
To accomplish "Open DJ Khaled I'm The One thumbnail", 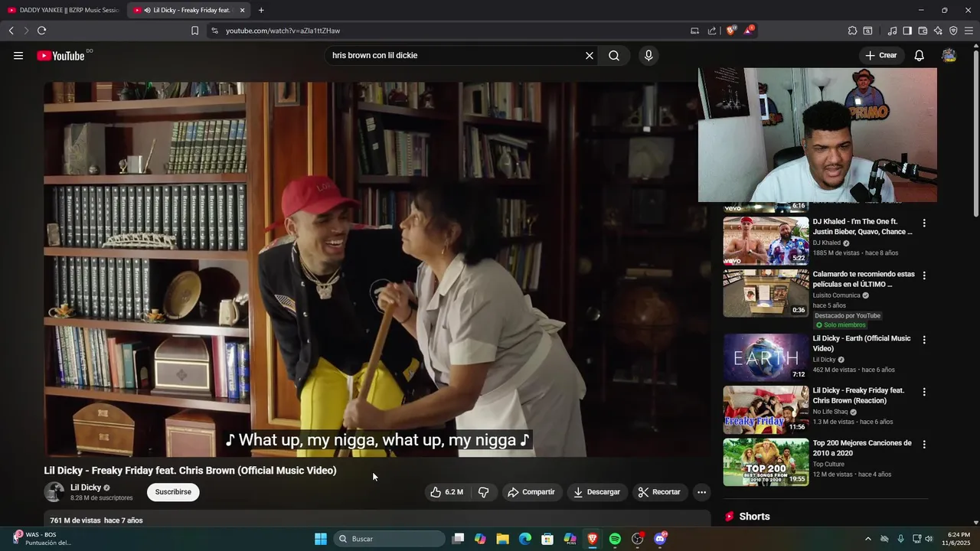I will pos(766,240).
